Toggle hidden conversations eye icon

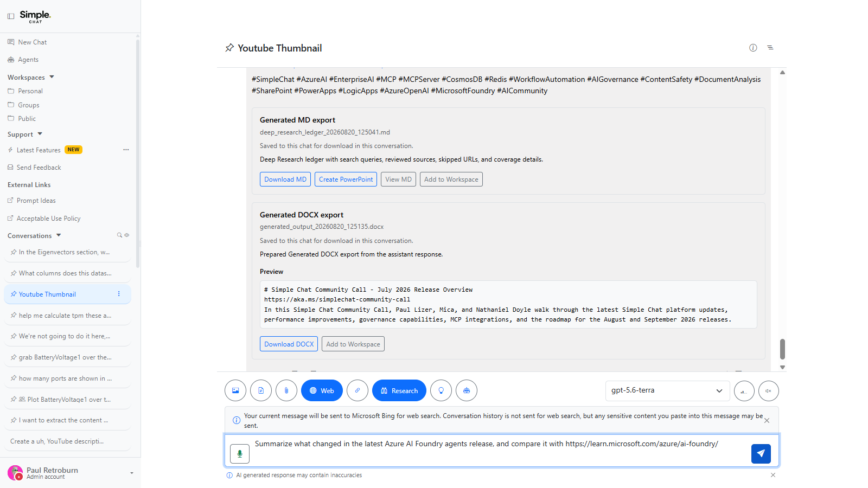tap(127, 235)
